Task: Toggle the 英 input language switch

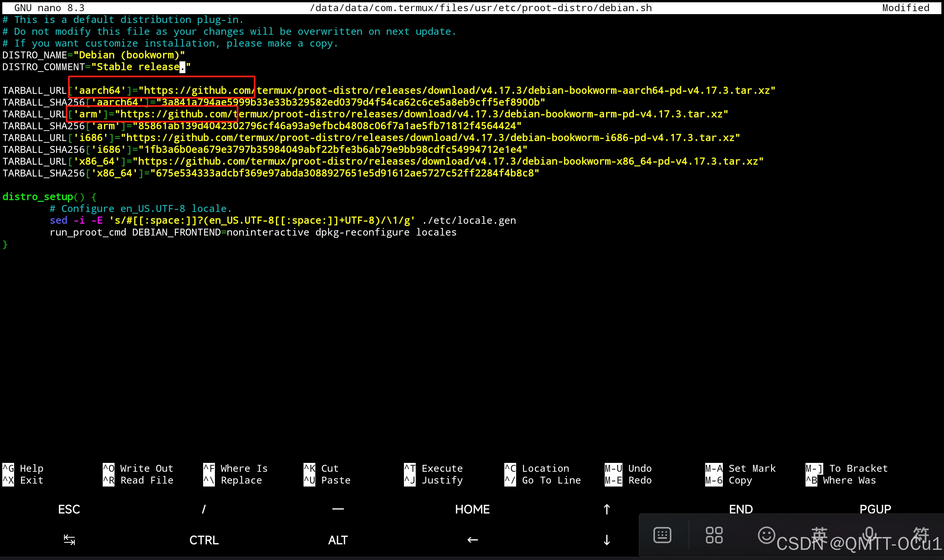Action: tap(819, 535)
